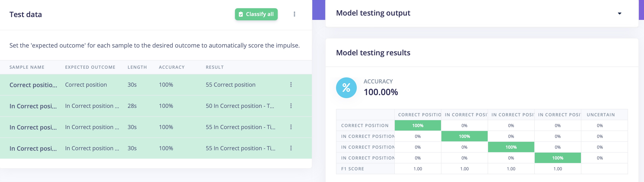The width and height of the screenshot is (644, 182).
Task: Expand the Model testing output dropdown arrow
Action: pos(620,14)
